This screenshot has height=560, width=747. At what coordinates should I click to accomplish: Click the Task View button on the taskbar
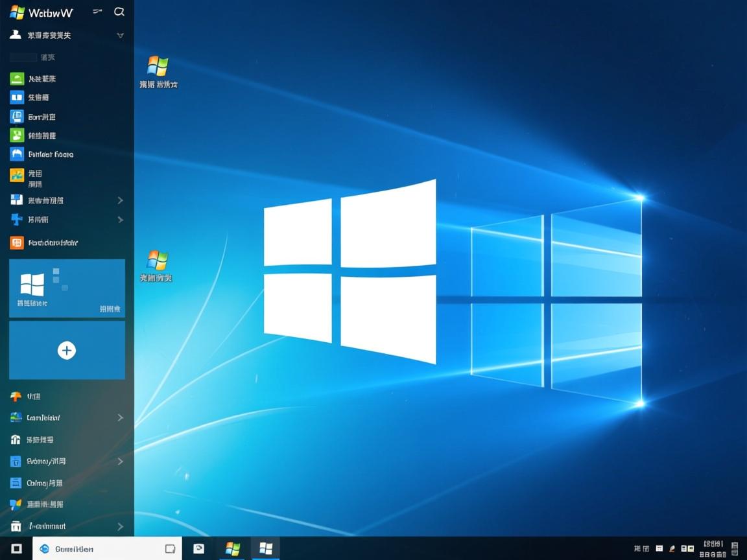(171, 548)
